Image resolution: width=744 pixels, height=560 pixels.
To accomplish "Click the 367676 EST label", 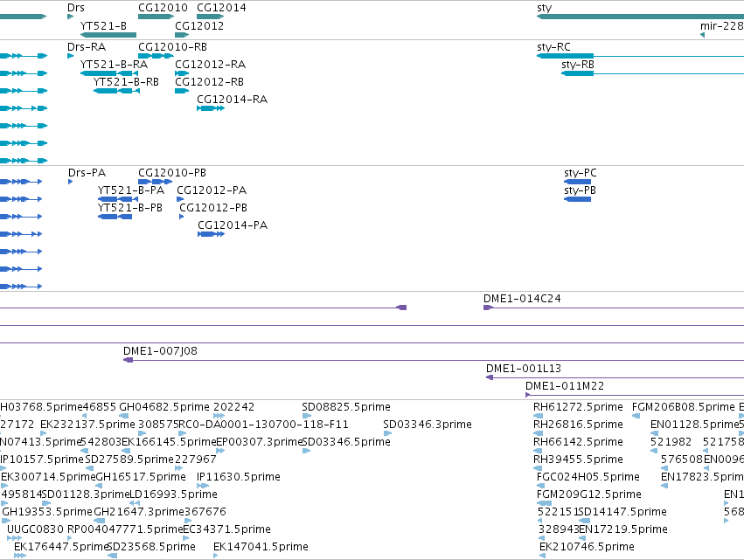I will coord(205,512).
